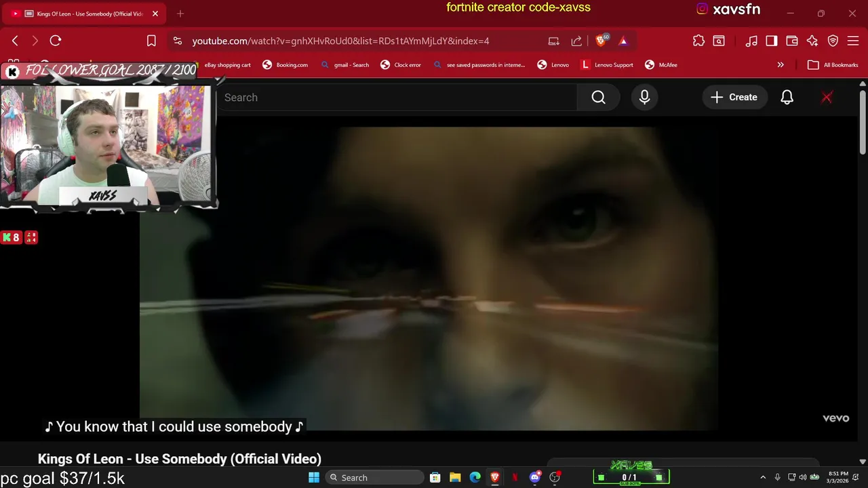Open Brave VPN shield icon

833,41
